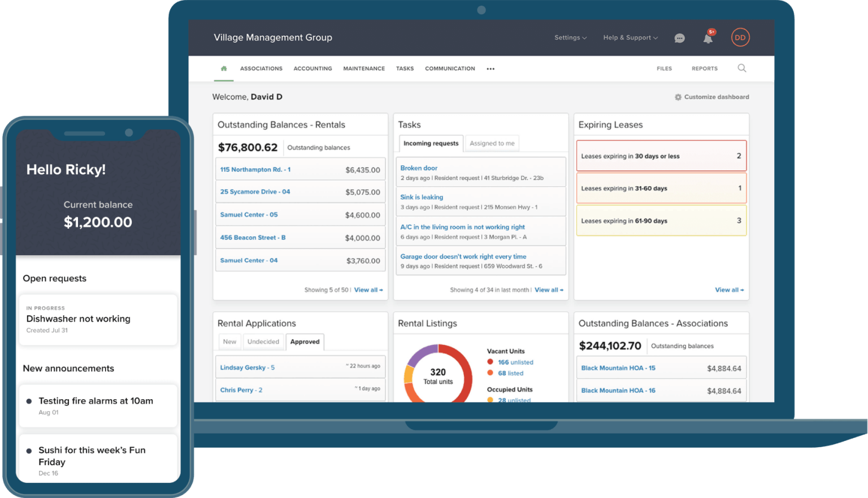Select the home icon in the navigation bar
The height and width of the screenshot is (498, 868).
point(224,67)
